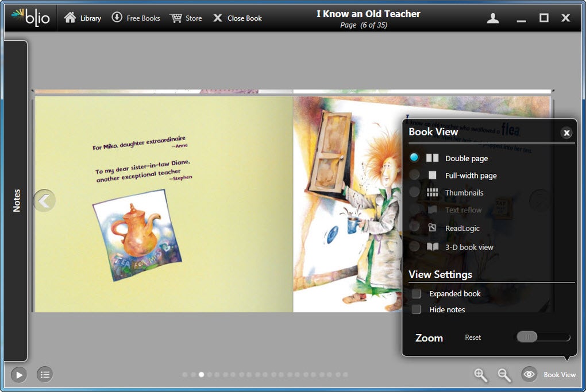Reset the zoom level

tap(473, 337)
